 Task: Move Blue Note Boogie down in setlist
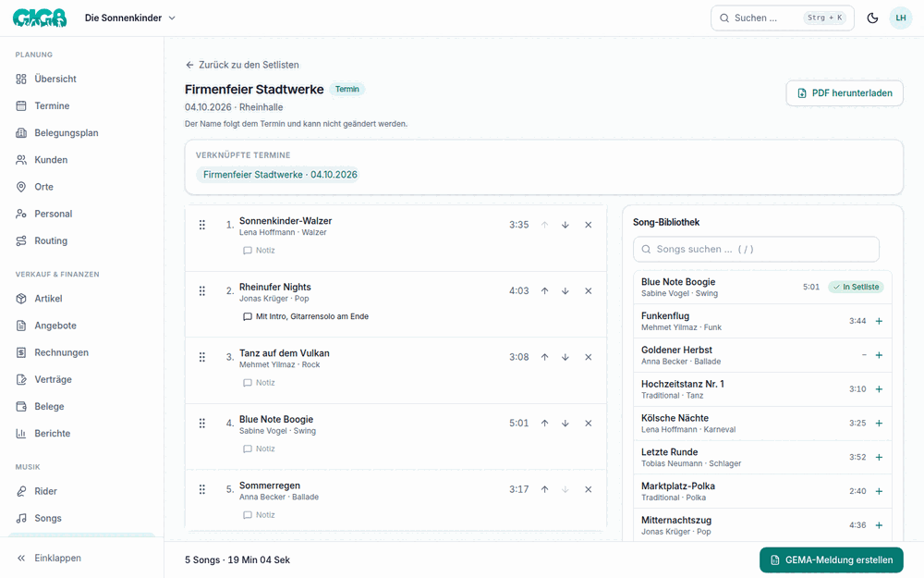pyautogui.click(x=565, y=423)
